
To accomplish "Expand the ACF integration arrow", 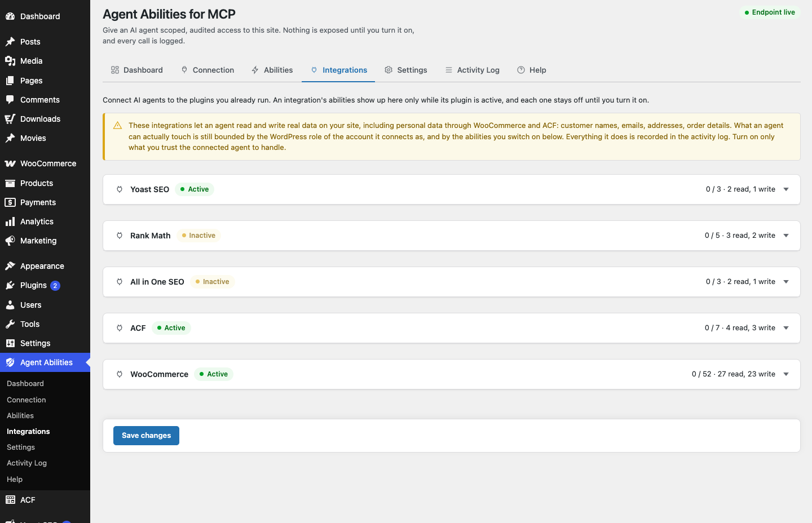I will point(786,328).
